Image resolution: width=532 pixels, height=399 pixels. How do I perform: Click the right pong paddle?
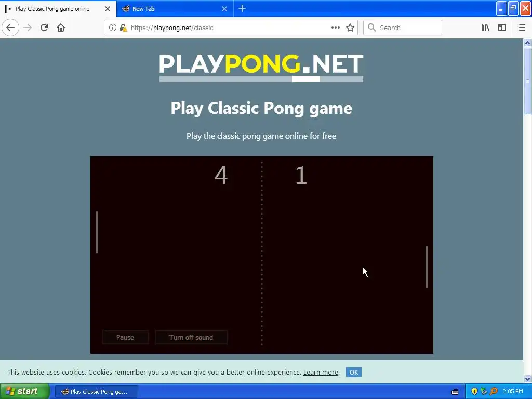click(427, 267)
